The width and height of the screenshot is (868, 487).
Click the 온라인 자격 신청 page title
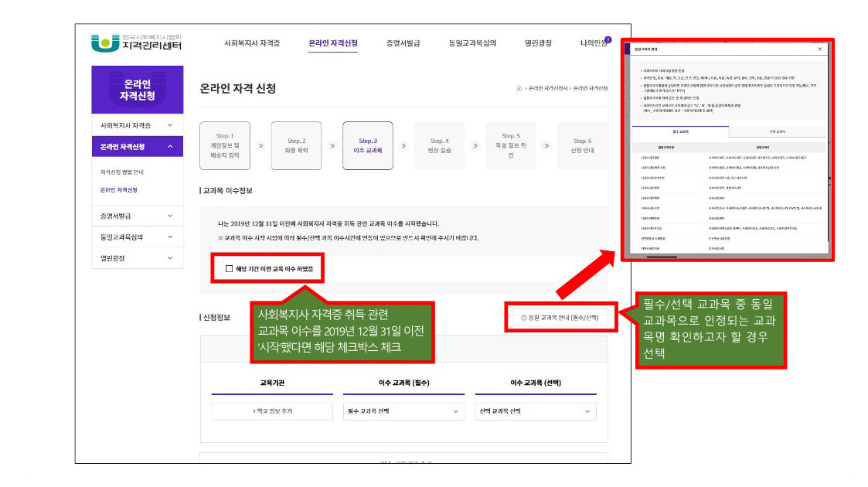click(238, 89)
